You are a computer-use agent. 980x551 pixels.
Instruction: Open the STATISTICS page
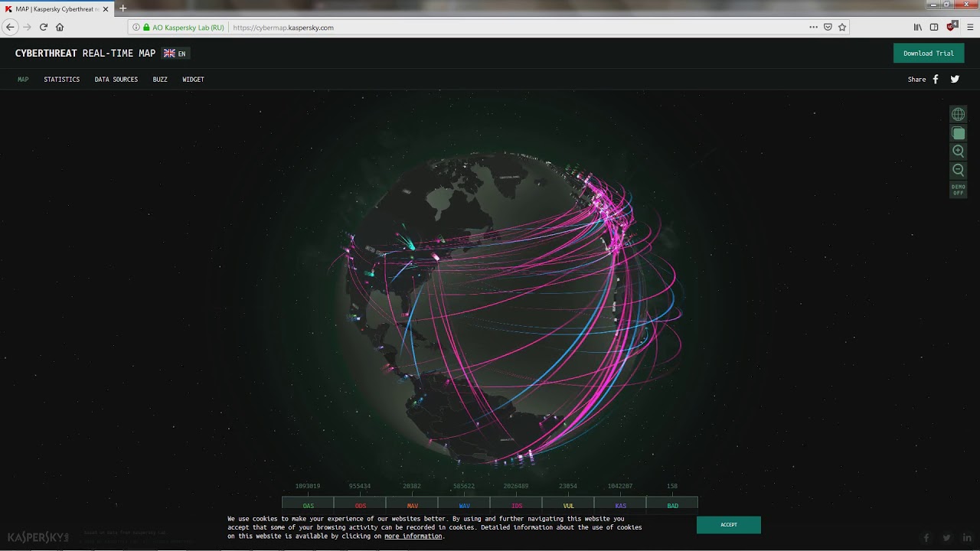click(61, 80)
